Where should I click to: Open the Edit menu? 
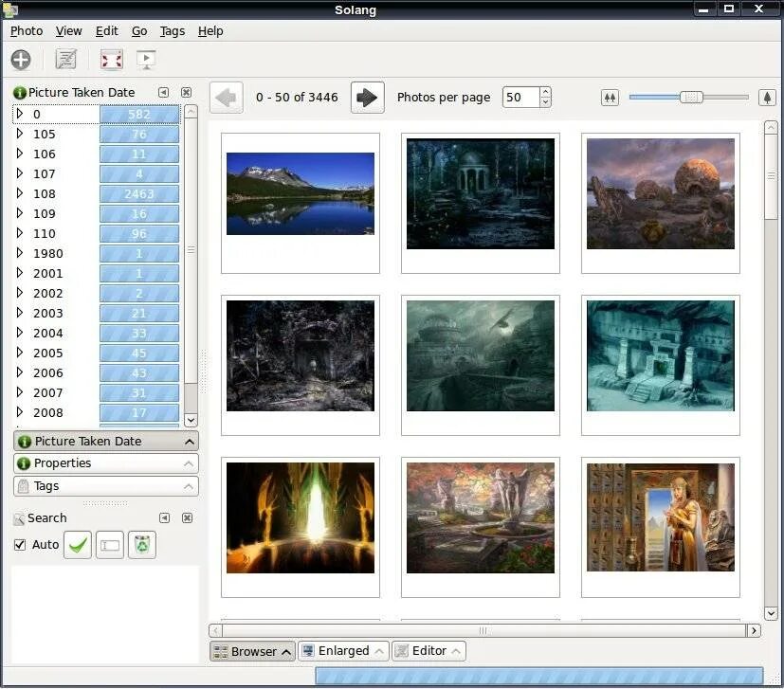click(106, 31)
